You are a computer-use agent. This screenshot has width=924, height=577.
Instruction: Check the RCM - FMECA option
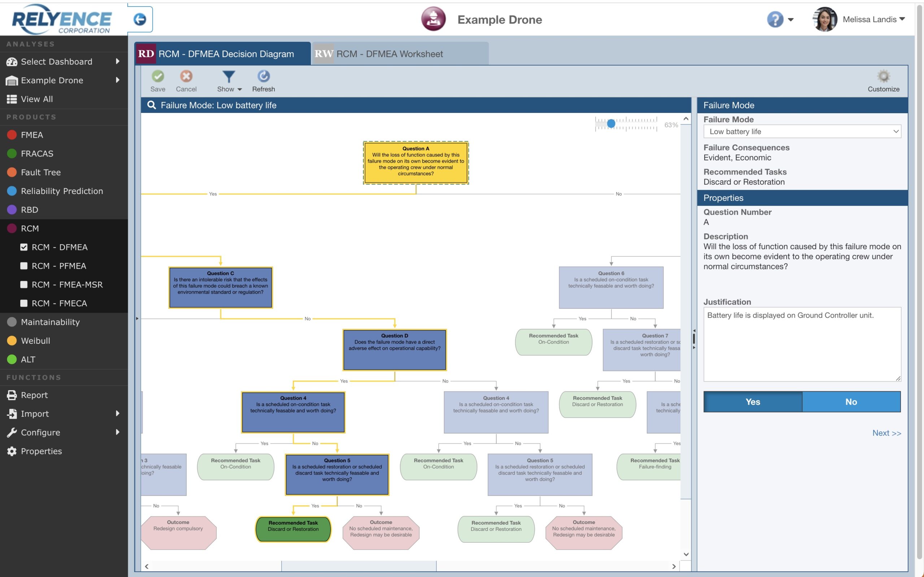pos(24,303)
